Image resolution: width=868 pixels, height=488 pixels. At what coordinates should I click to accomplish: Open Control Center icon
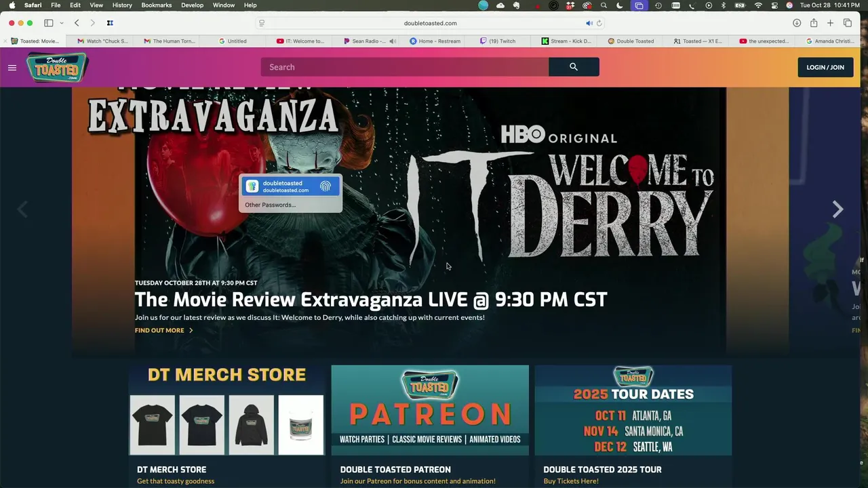coord(774,5)
